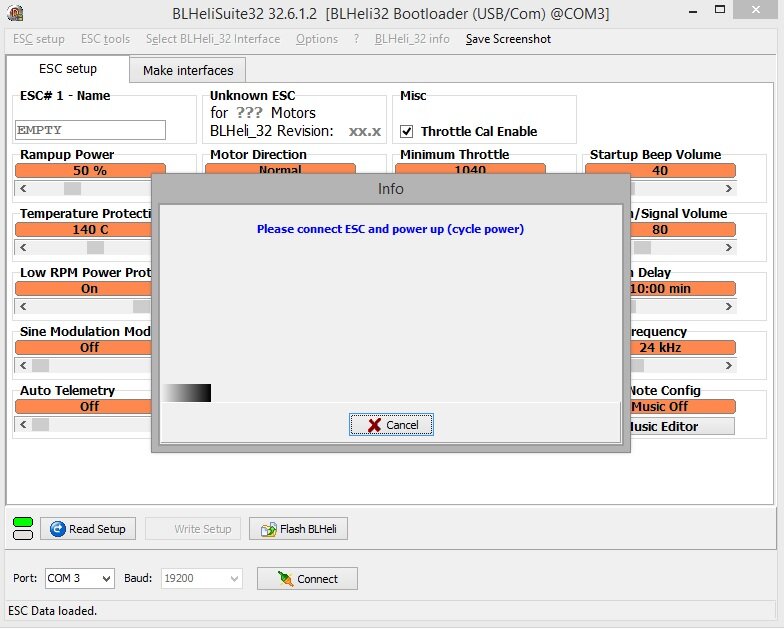Click the Temperature Protection slider thumb

[x=96, y=248]
